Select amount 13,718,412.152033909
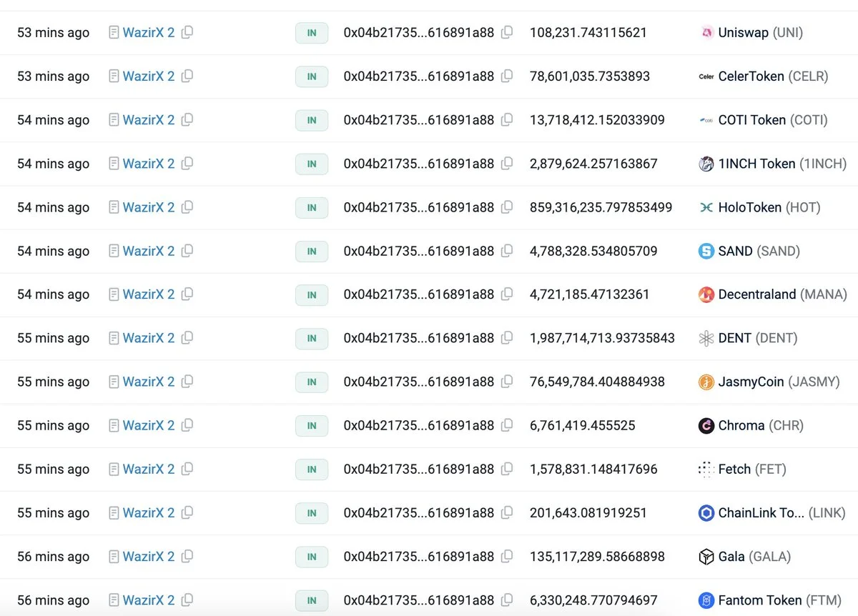Screen dimensions: 858x616 coord(598,119)
